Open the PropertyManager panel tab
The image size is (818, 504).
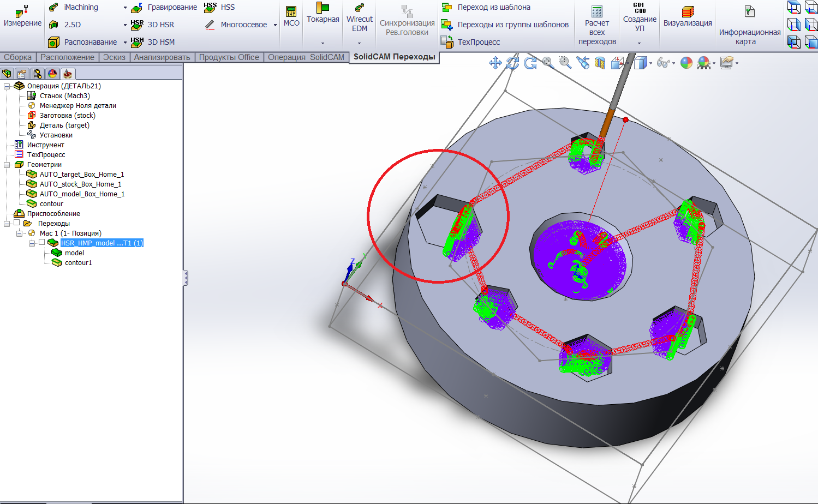(x=22, y=74)
